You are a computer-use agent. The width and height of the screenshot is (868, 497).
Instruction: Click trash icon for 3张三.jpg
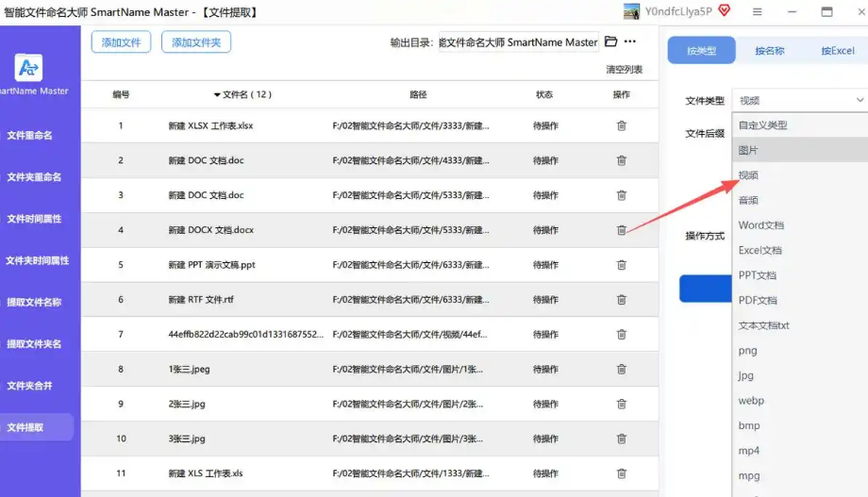[x=621, y=439]
